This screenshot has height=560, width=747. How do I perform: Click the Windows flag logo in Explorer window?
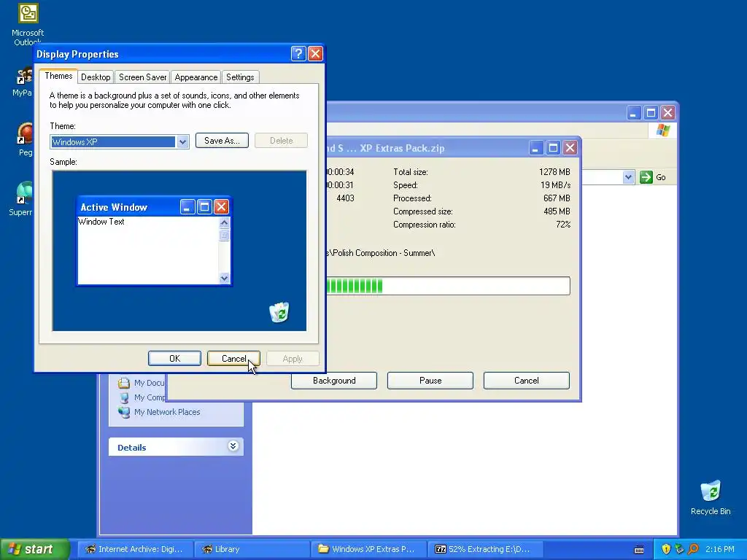[662, 130]
